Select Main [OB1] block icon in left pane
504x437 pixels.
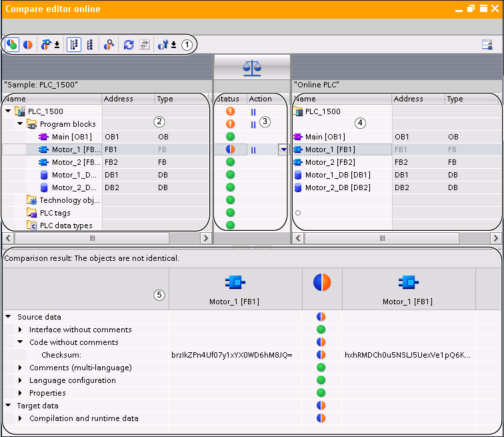pos(44,137)
